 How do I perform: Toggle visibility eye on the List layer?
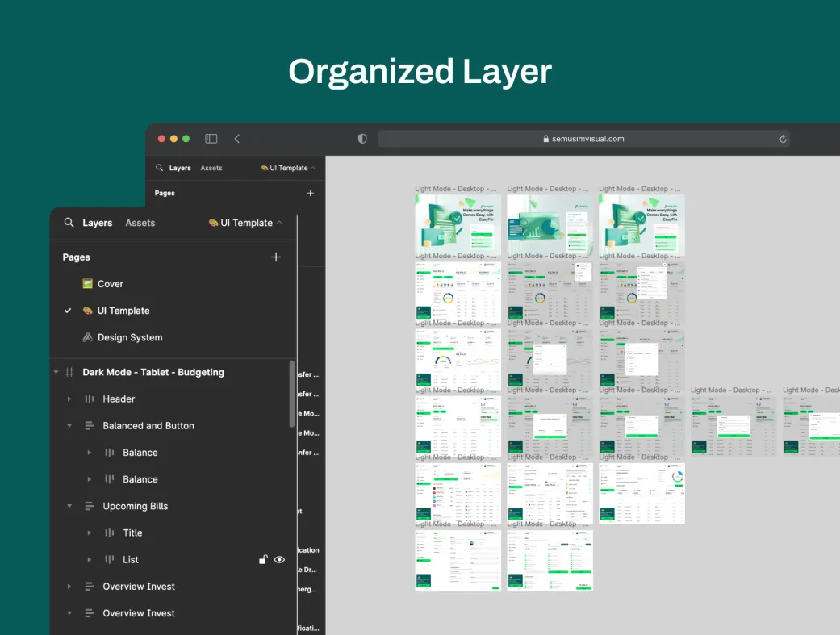coord(279,559)
